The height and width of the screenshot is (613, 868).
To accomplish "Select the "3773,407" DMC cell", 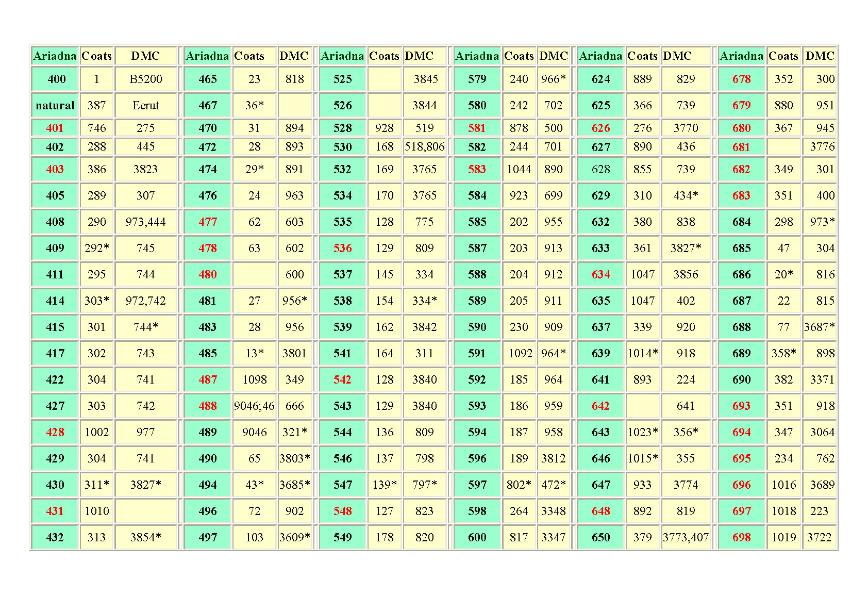I will [686, 538].
